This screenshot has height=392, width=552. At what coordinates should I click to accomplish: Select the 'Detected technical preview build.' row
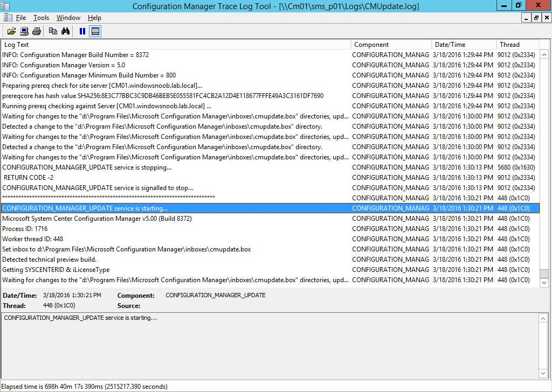click(x=270, y=259)
